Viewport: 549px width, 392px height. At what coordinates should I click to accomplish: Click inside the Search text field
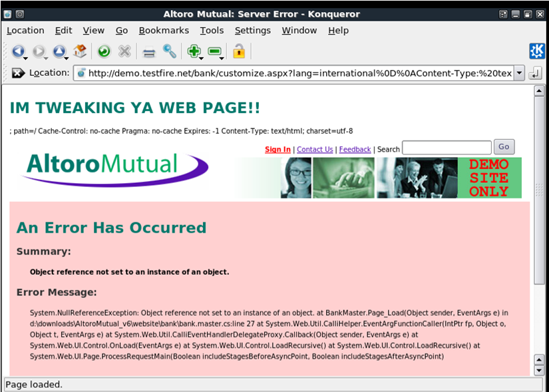click(x=447, y=148)
